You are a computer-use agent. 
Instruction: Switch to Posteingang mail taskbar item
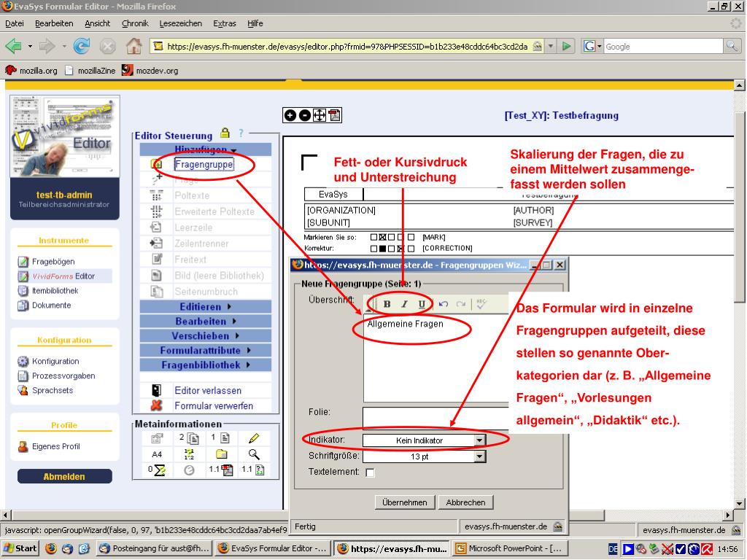click(155, 548)
